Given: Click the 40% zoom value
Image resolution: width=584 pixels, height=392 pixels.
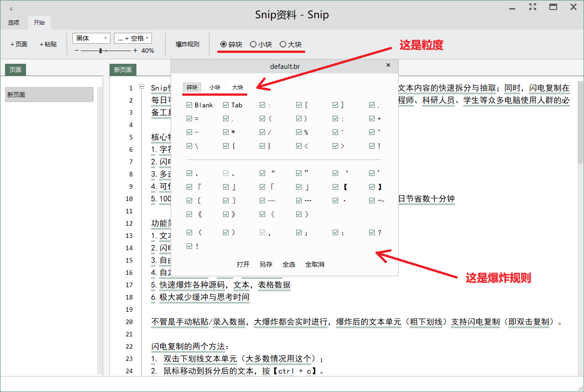Looking at the screenshot, I should click(x=148, y=51).
